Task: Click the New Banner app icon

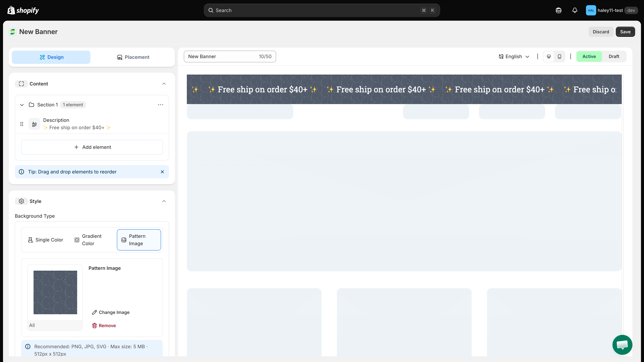Action: [13, 32]
